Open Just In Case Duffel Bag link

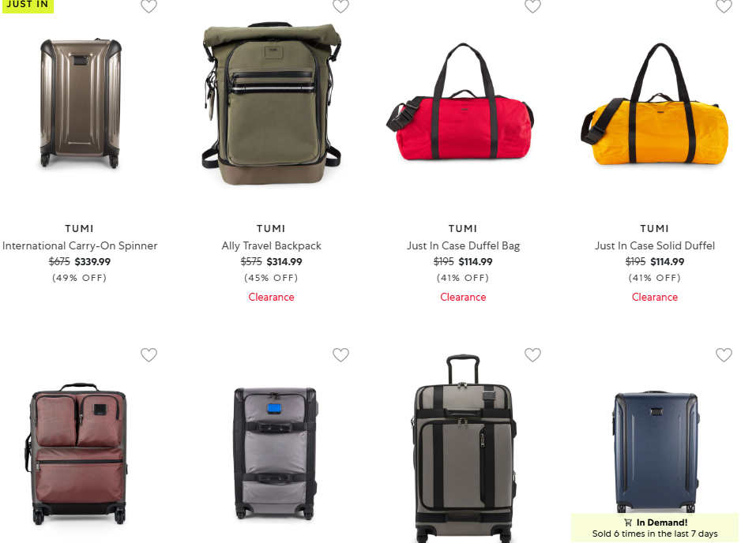463,245
